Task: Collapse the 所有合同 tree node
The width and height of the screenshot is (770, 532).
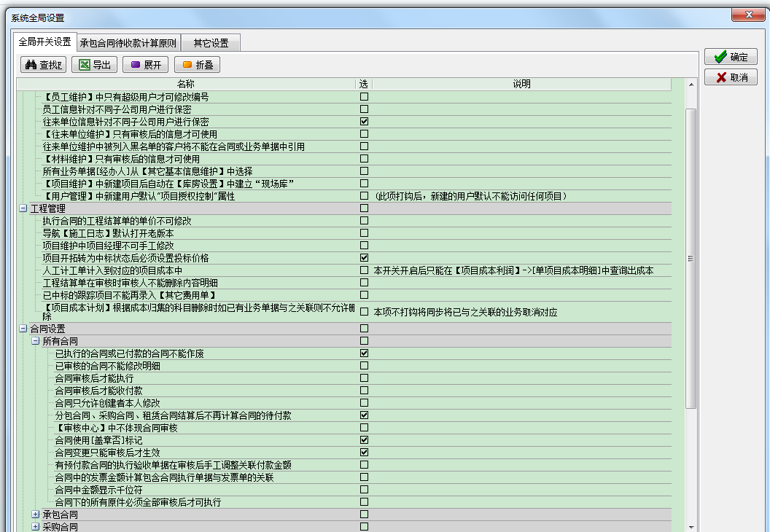Action: pyautogui.click(x=35, y=340)
